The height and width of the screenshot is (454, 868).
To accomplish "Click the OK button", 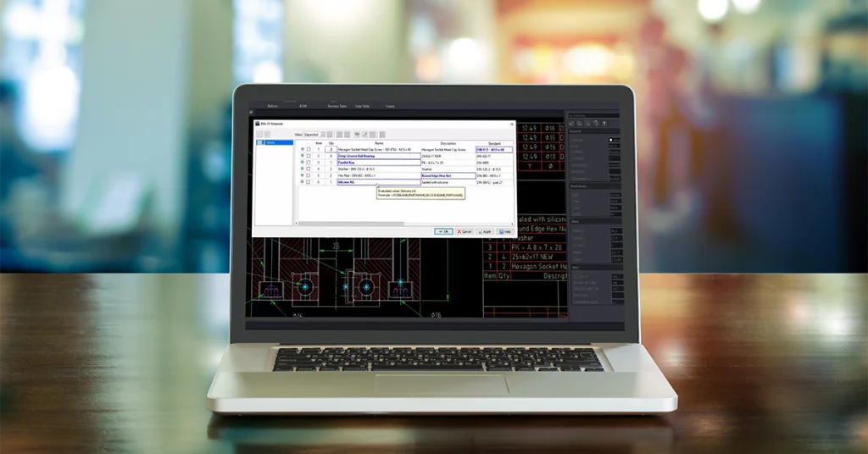I will [x=443, y=231].
